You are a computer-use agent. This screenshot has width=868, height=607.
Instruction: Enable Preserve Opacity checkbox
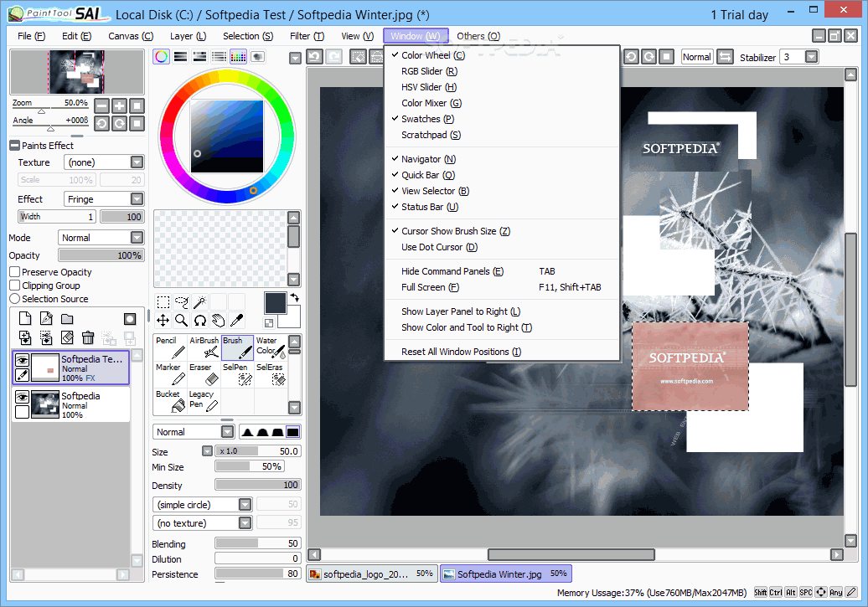15,271
